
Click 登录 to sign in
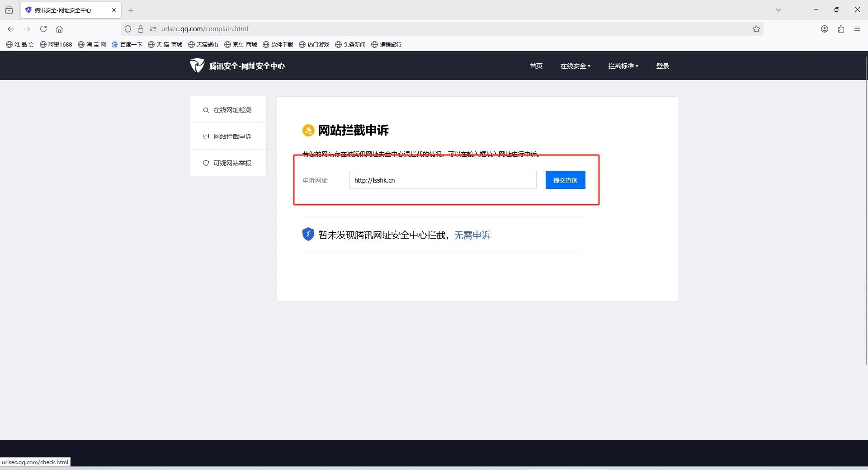tap(663, 66)
